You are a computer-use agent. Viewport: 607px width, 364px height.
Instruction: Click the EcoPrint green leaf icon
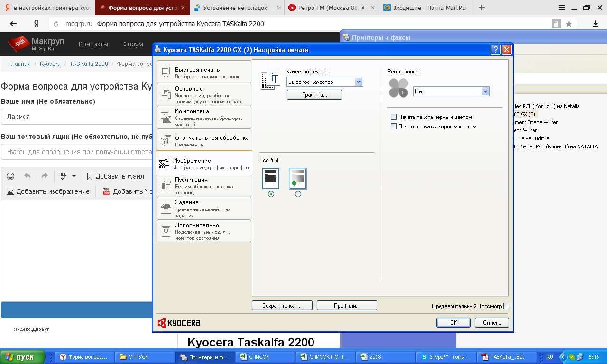tap(298, 179)
